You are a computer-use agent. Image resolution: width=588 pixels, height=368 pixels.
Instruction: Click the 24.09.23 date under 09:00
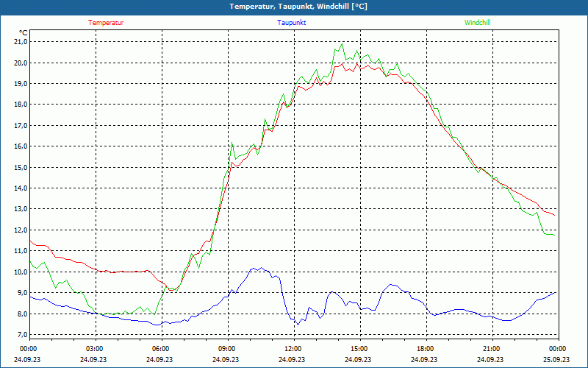click(x=226, y=359)
